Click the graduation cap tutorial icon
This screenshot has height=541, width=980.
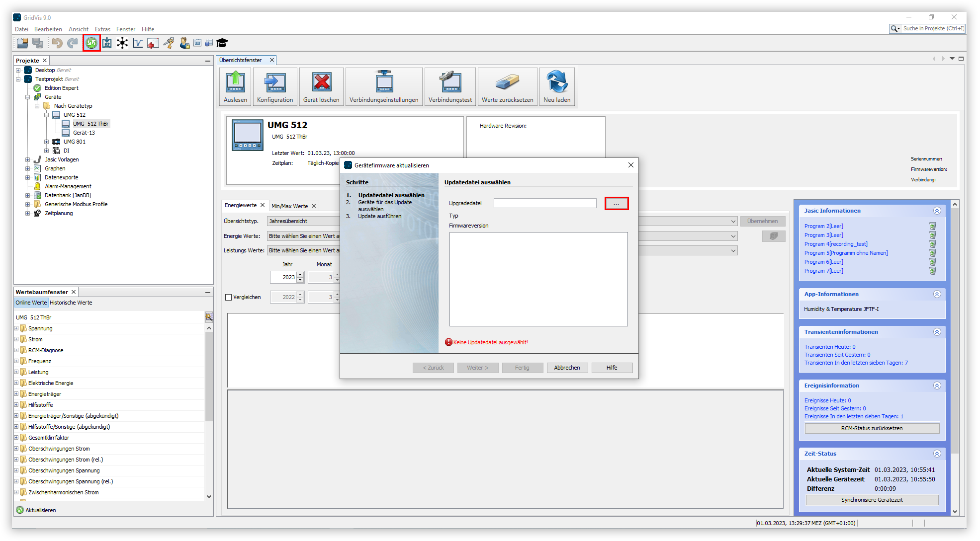click(x=222, y=43)
